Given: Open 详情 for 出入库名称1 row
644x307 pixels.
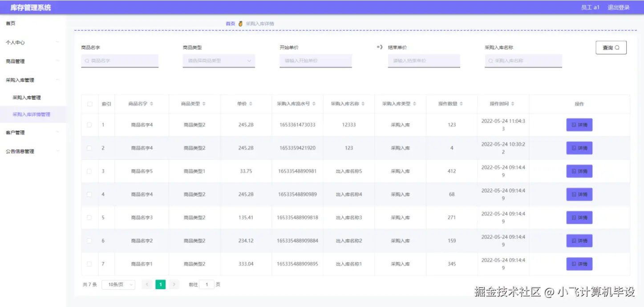Looking at the screenshot, I should click(x=579, y=264).
